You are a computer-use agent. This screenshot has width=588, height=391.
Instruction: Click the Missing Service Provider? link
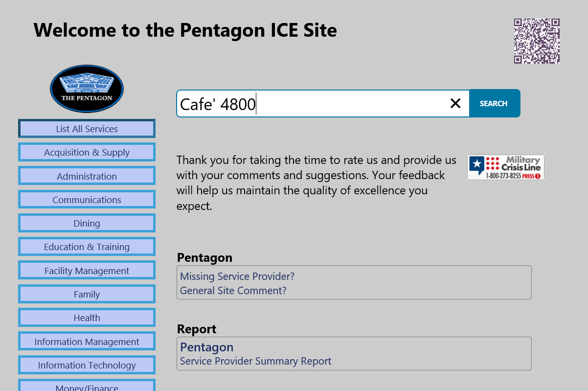(237, 276)
